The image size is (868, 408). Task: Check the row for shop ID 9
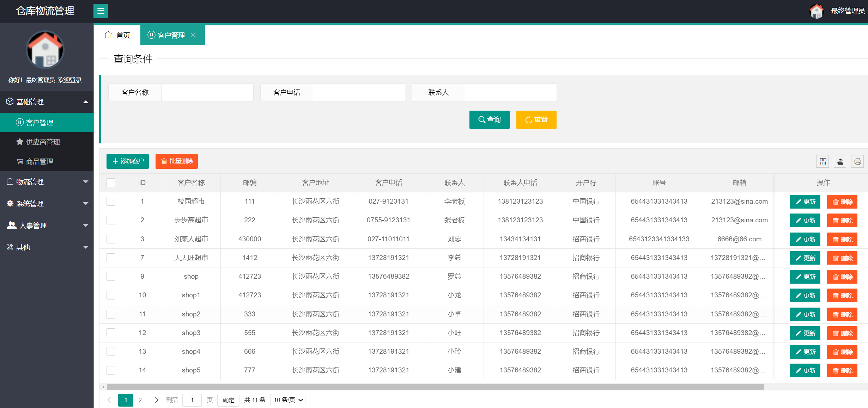(111, 276)
